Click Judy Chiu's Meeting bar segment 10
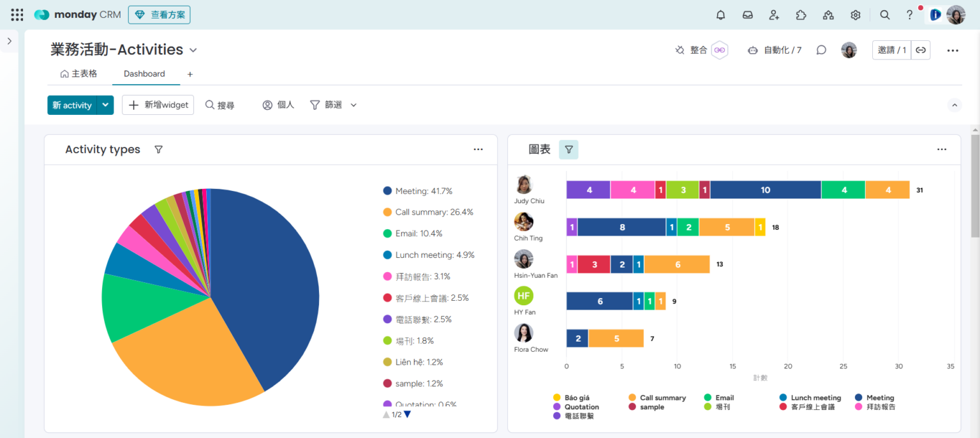980x438 pixels. [766, 190]
